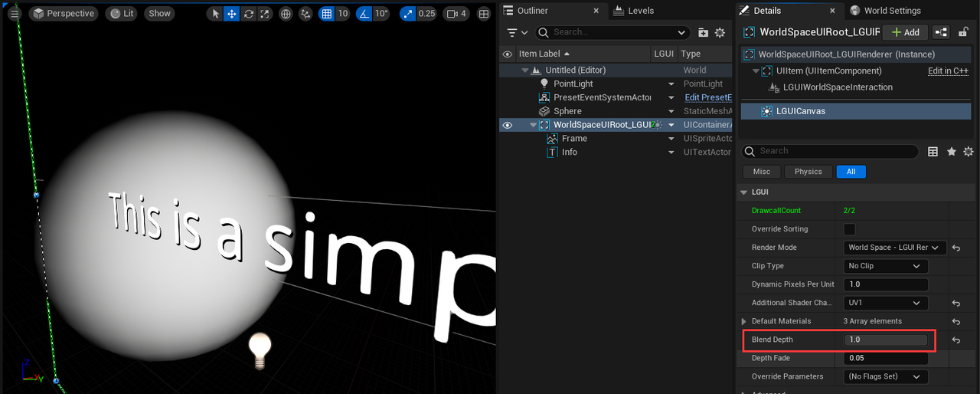Switch to the scale gizmo tool
Viewport: 980px width, 394px height.
pos(265,14)
